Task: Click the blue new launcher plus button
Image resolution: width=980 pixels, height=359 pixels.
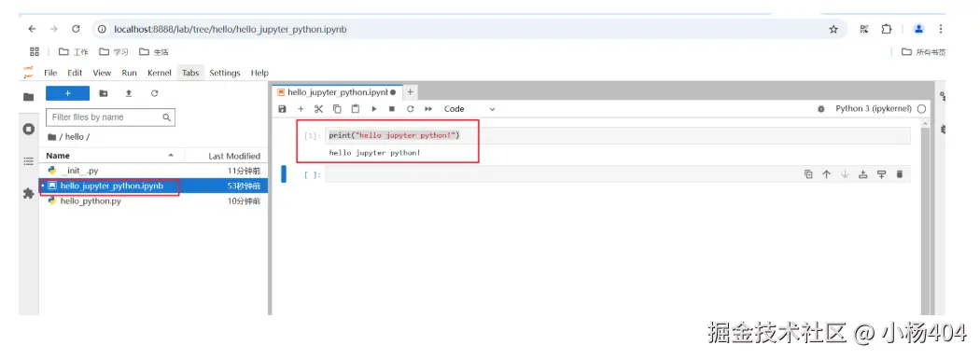Action: 67,93
